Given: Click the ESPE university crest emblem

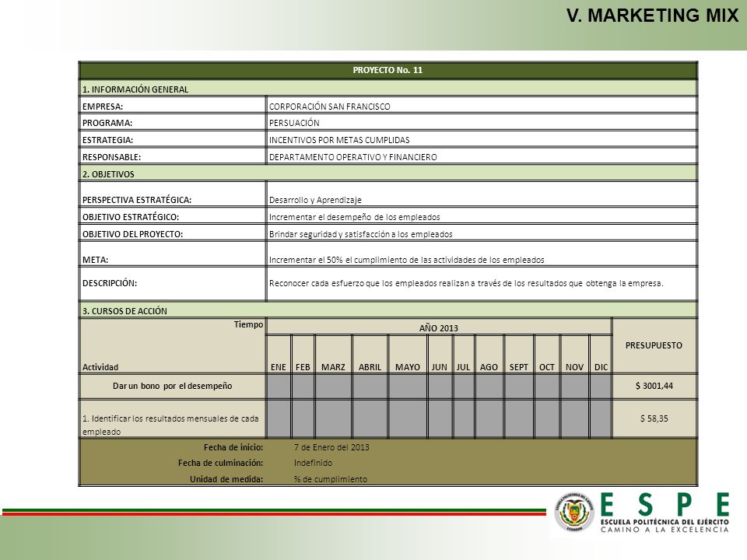Looking at the screenshot, I should pos(574,512).
